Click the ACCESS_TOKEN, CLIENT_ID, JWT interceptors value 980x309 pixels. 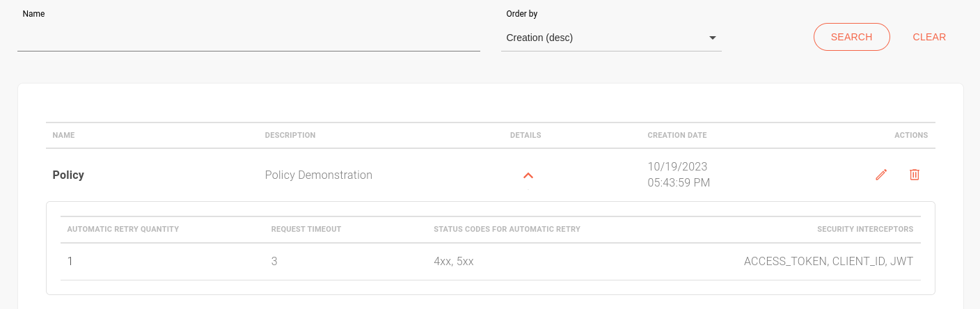point(828,262)
